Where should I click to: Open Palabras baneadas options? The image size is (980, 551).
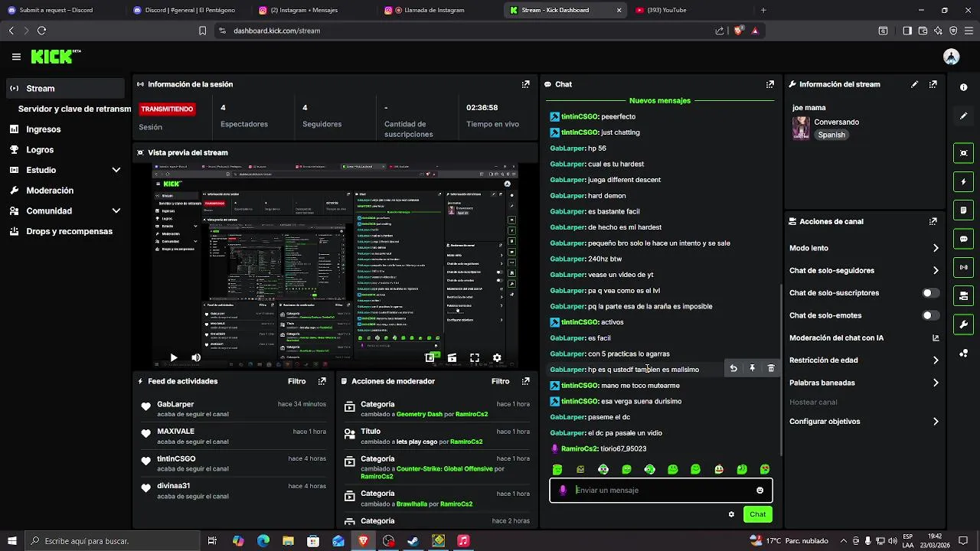(x=864, y=383)
